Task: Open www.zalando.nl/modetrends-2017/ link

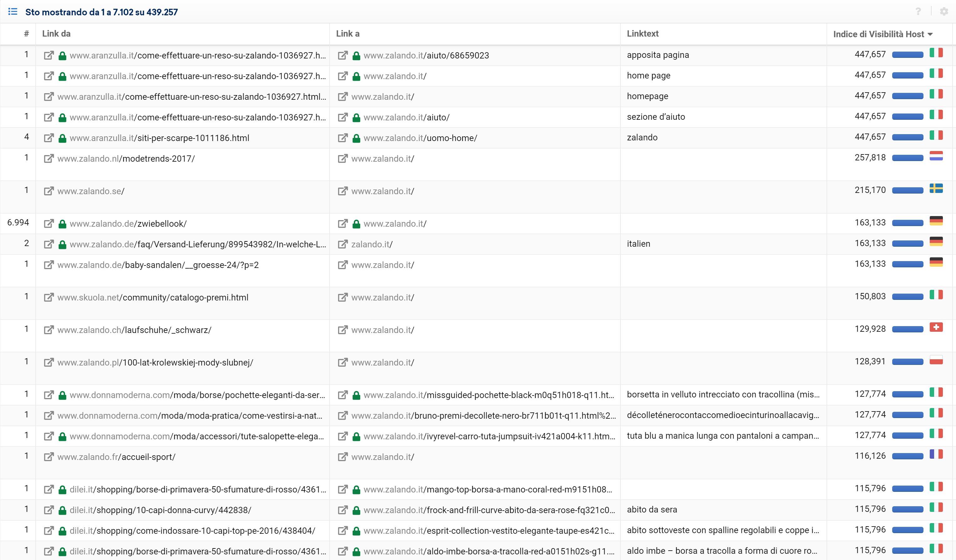Action: point(126,158)
